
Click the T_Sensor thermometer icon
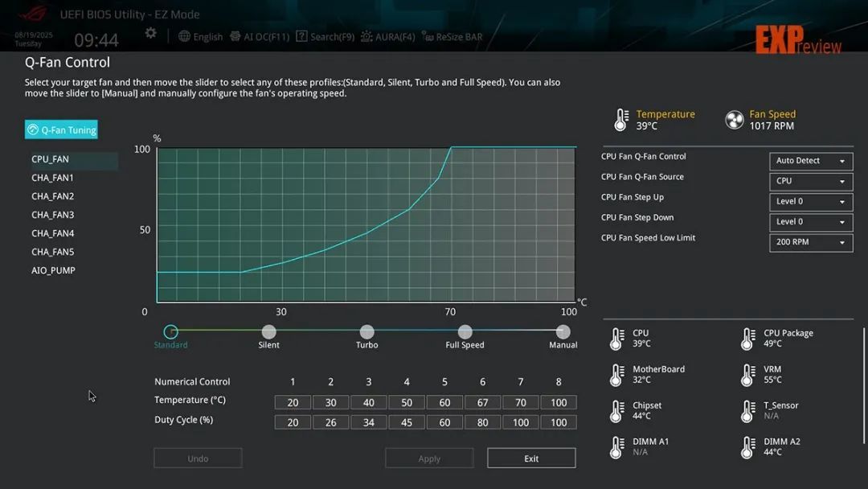pos(748,412)
